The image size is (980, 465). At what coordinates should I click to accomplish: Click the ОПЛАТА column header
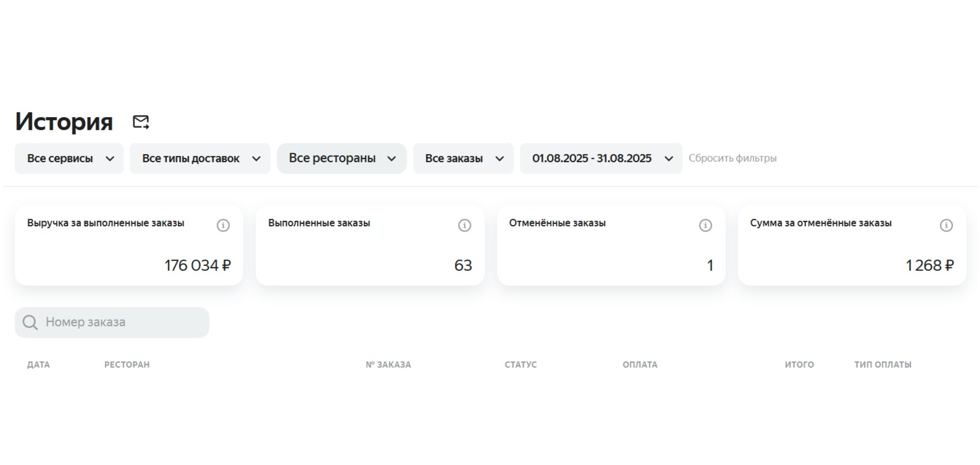(x=640, y=364)
